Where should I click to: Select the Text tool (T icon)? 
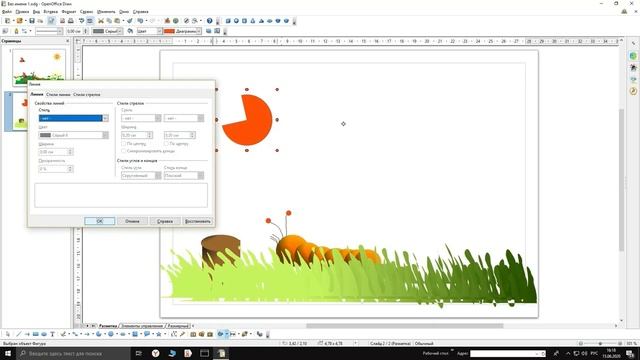point(52,334)
